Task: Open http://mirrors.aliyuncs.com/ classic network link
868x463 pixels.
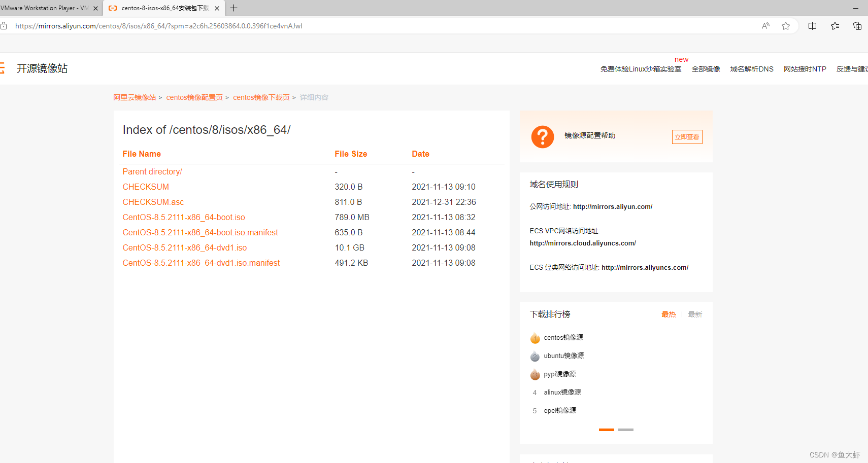Action: tap(645, 267)
